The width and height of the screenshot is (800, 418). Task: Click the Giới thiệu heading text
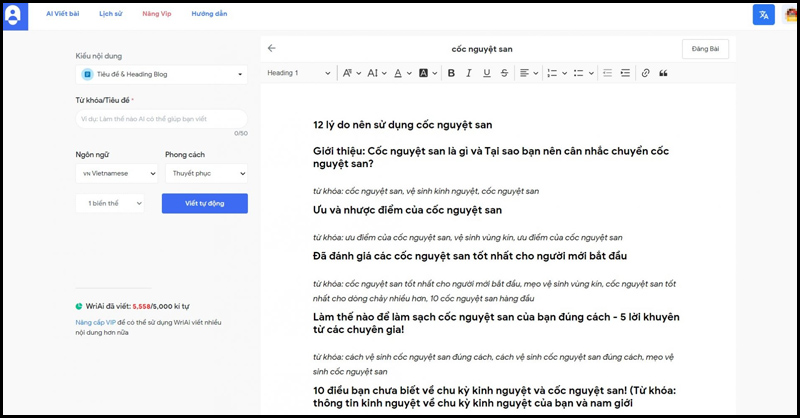[491, 157]
